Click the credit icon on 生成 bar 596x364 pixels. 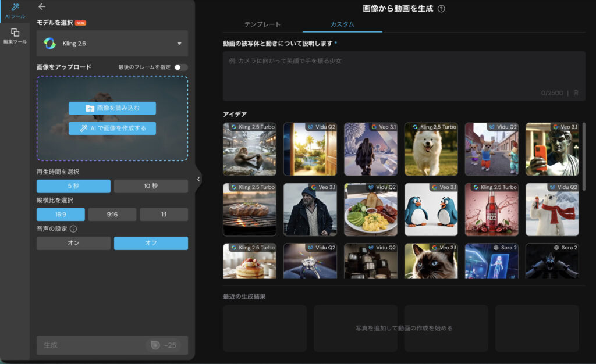[155, 345]
